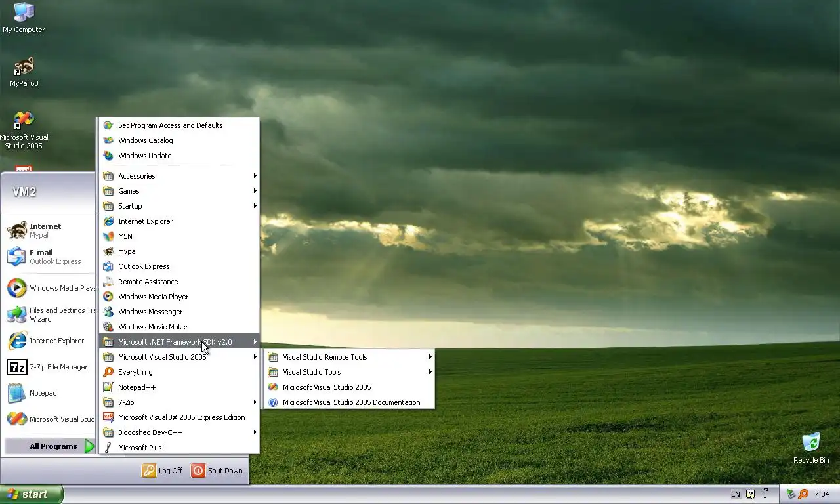Select Visual Studio Remote Tools entry
The width and height of the screenshot is (840, 504).
(x=349, y=357)
